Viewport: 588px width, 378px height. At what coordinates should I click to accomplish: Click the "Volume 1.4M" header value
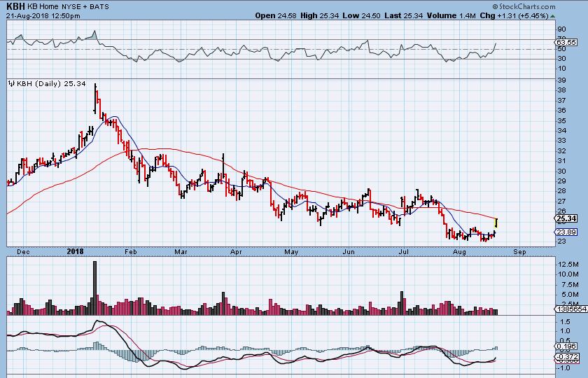pos(451,15)
